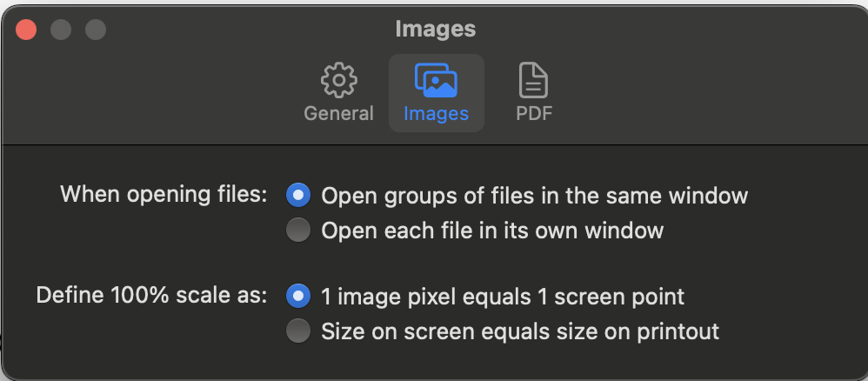The height and width of the screenshot is (381, 868).
Task: Click "1 image pixel equals 1 screen point" text
Action: 503,297
